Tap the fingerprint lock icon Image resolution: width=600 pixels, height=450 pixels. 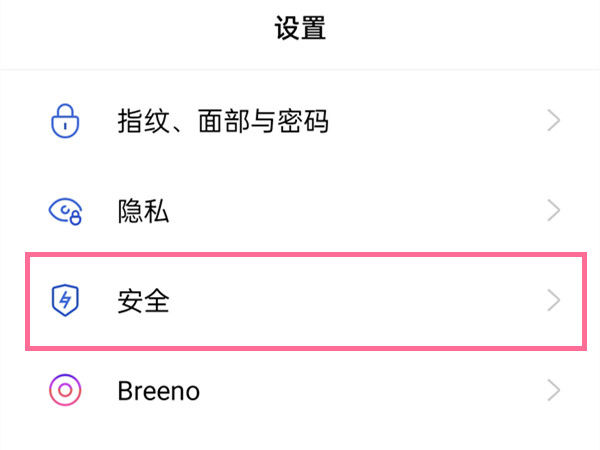64,122
